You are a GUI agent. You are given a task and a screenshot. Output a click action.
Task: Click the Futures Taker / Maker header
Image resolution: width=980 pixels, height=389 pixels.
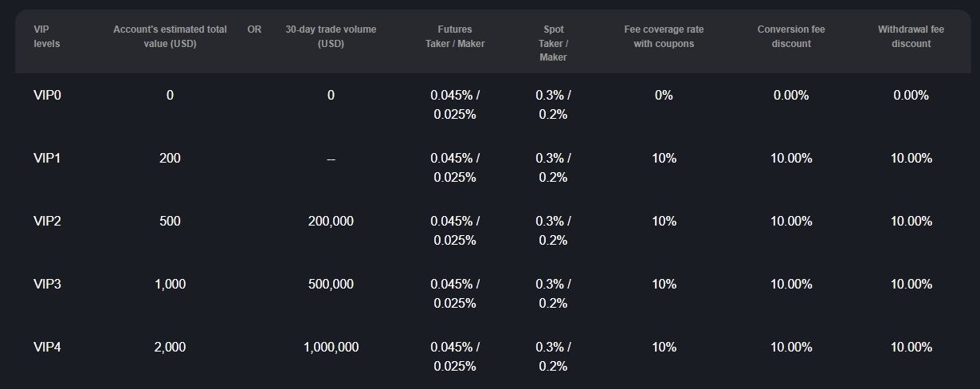455,37
